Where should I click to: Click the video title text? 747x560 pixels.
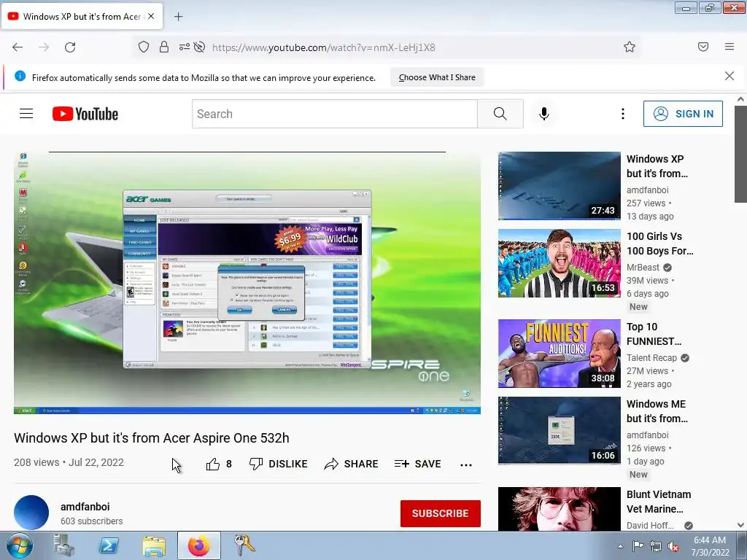(x=152, y=438)
